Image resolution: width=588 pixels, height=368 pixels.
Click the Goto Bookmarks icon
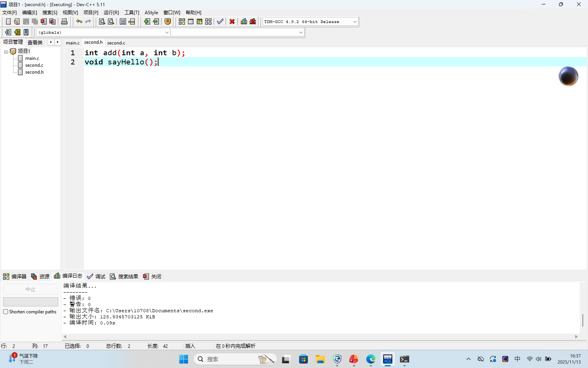click(x=26, y=32)
